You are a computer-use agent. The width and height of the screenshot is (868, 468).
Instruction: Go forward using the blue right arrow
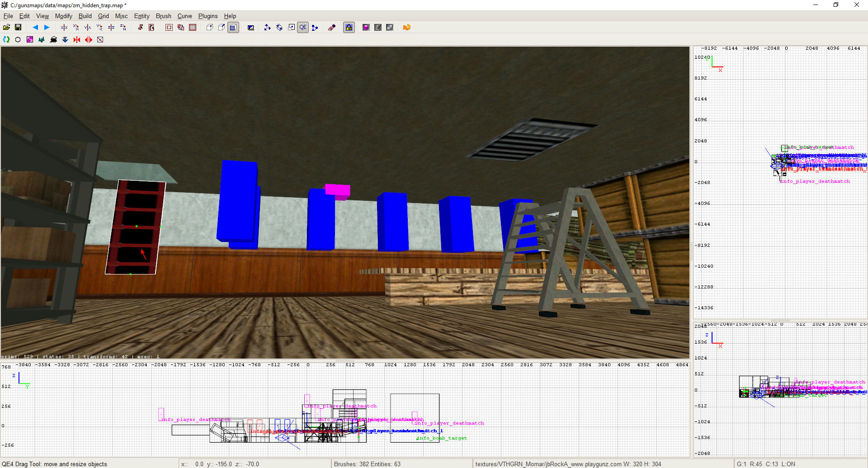[x=46, y=27]
